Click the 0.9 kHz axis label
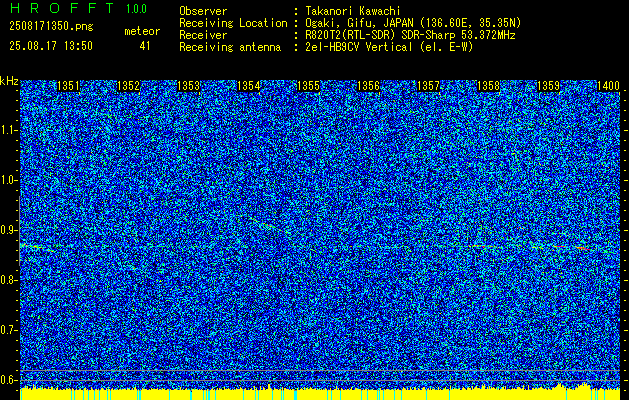Image resolution: width=629 pixels, height=400 pixels. click(8, 230)
